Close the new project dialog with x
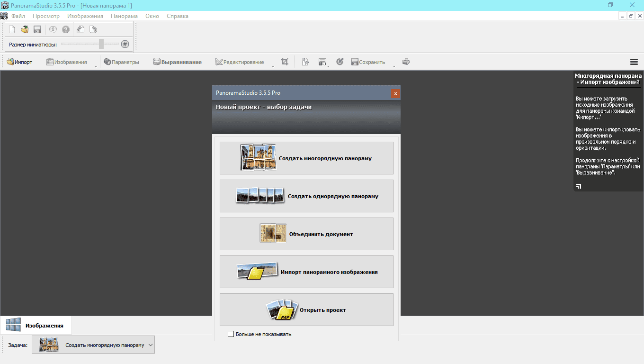Screen dimensions: 644x364 click(x=395, y=93)
